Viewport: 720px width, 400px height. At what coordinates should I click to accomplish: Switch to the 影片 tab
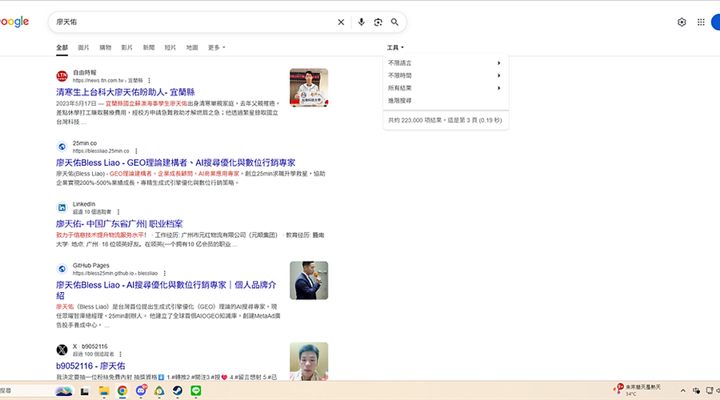[127, 47]
